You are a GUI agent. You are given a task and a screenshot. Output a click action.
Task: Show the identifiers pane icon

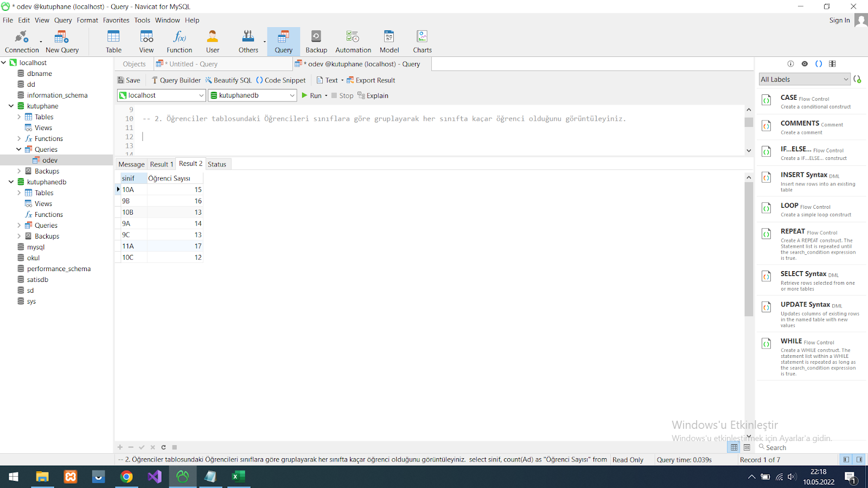click(833, 64)
